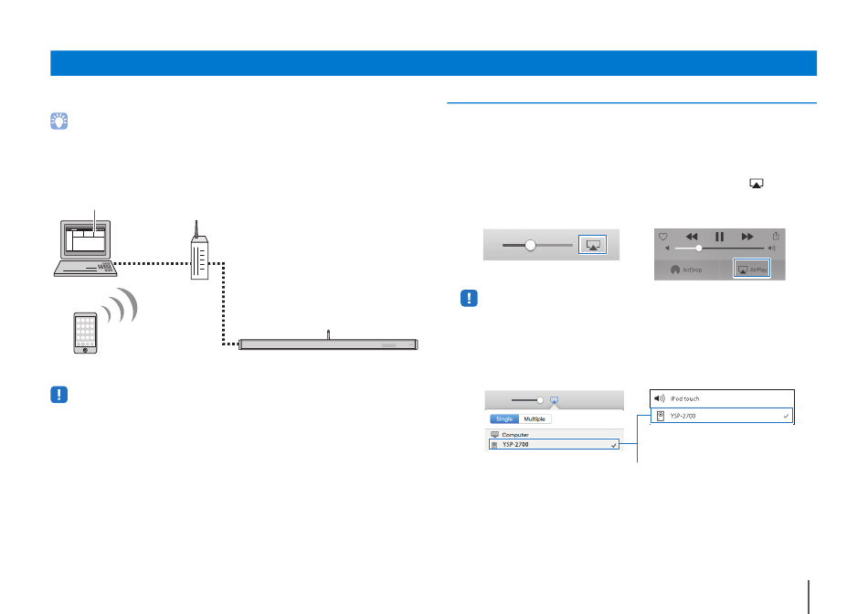Screen dimensions: 868x614
Task: Tap the fast-forward playback button
Action: point(747,237)
